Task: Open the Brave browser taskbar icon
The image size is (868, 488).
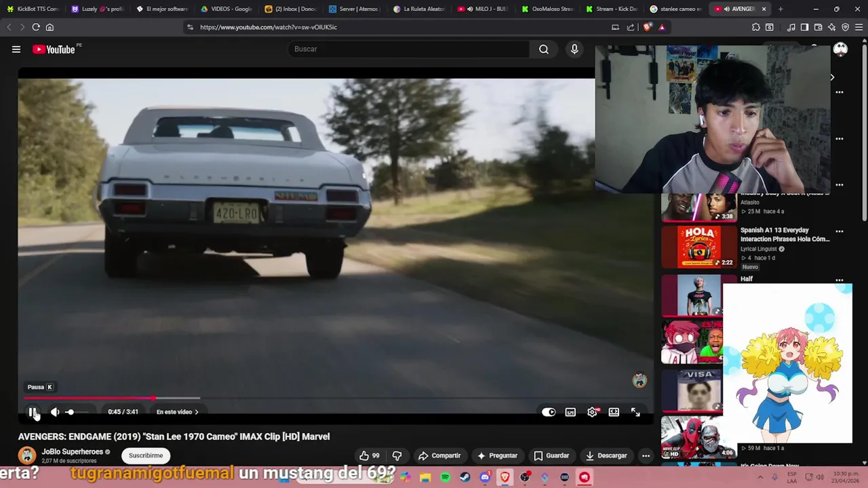Action: [505, 477]
